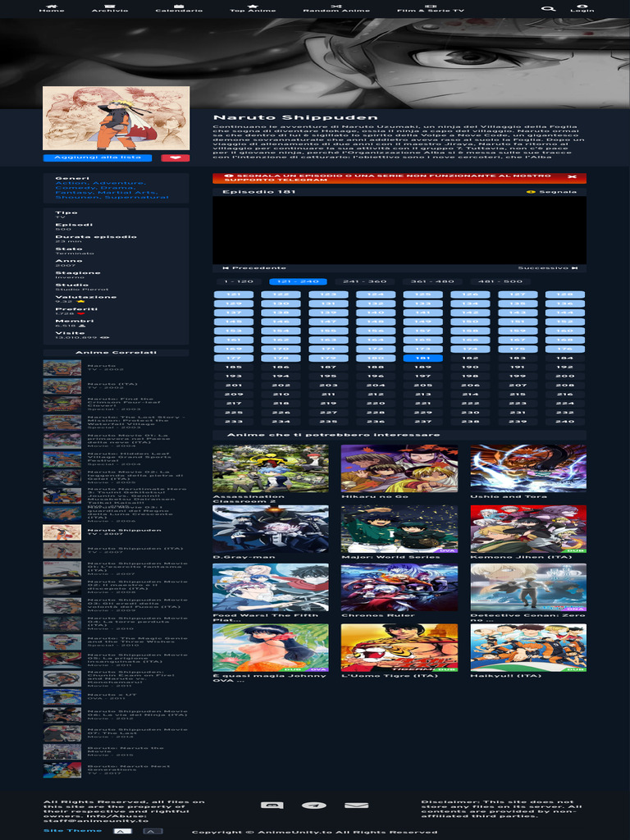Open the Login page

click(x=582, y=8)
